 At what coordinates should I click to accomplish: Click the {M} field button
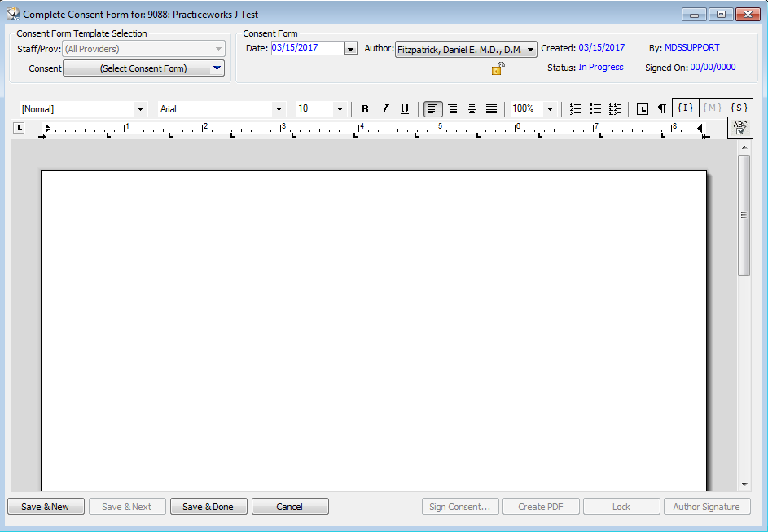click(x=712, y=108)
